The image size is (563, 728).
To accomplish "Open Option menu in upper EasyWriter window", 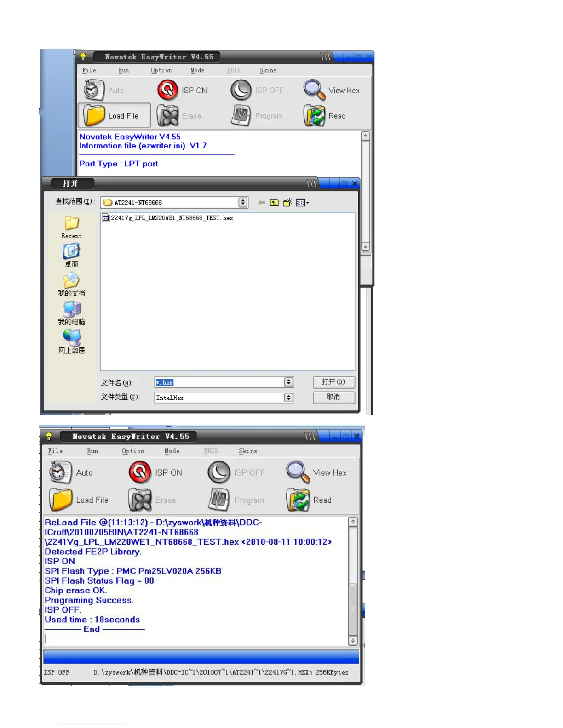I will [161, 70].
